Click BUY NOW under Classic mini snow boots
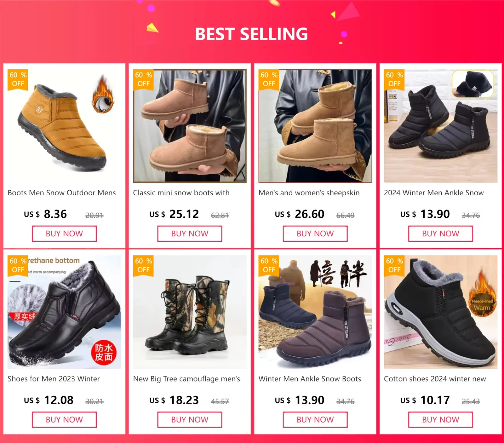The image size is (504, 443). 190,234
